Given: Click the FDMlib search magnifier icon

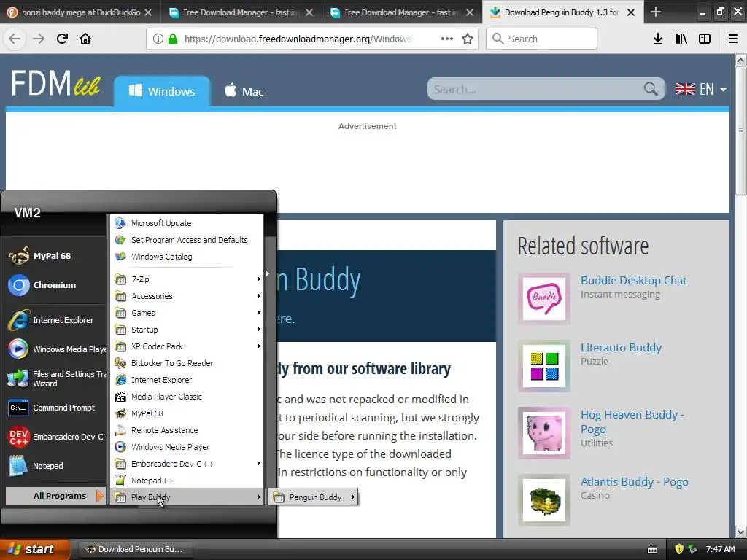Looking at the screenshot, I should point(651,88).
